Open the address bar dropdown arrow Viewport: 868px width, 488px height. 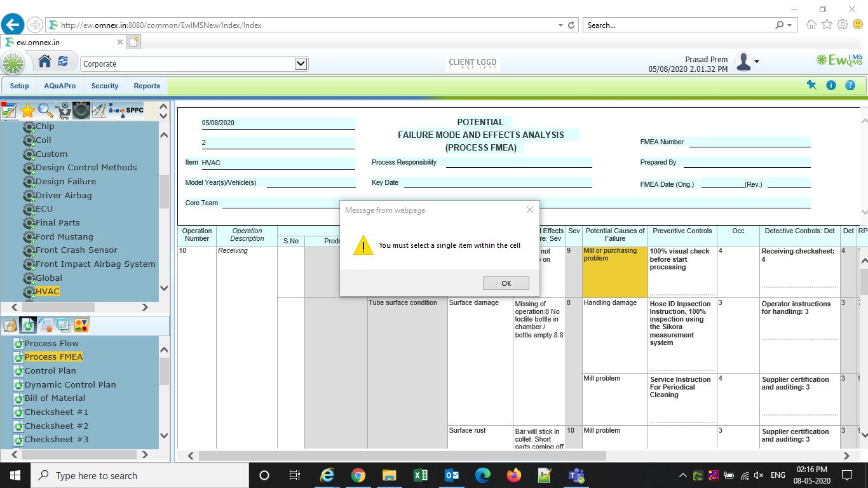[560, 25]
